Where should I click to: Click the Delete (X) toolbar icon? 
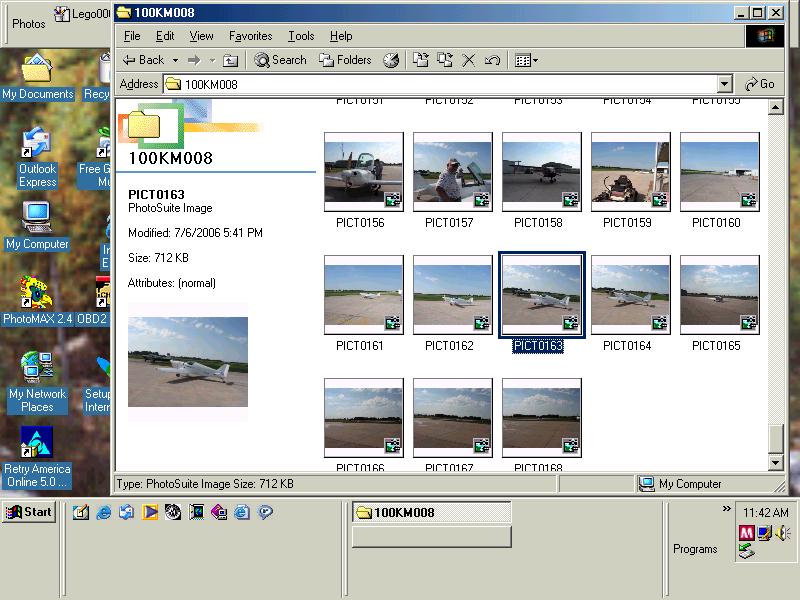468,60
